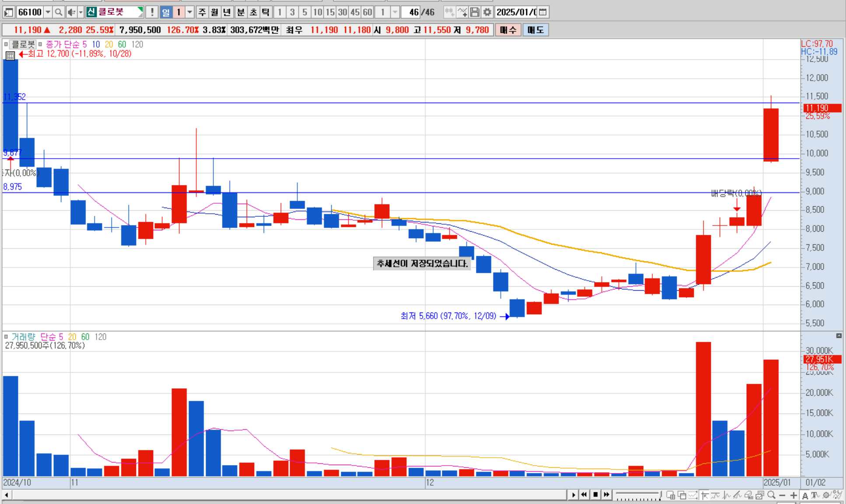Switch to minute 분 chart period
Image resolution: width=846 pixels, height=504 pixels.
(x=241, y=12)
